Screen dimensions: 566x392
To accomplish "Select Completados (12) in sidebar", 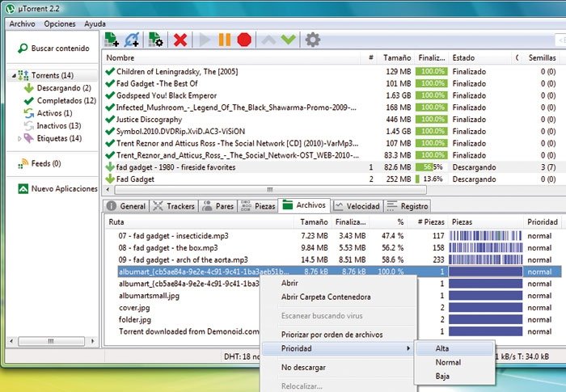I will tap(66, 101).
